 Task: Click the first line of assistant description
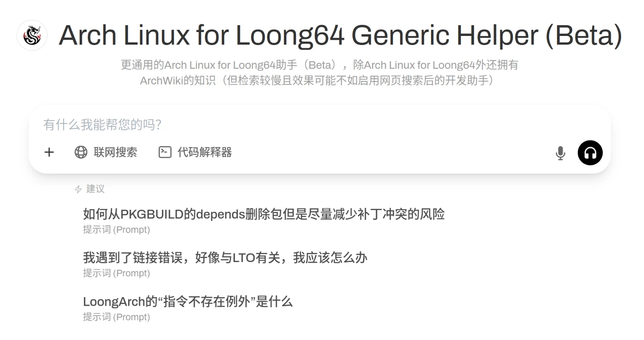click(x=319, y=65)
